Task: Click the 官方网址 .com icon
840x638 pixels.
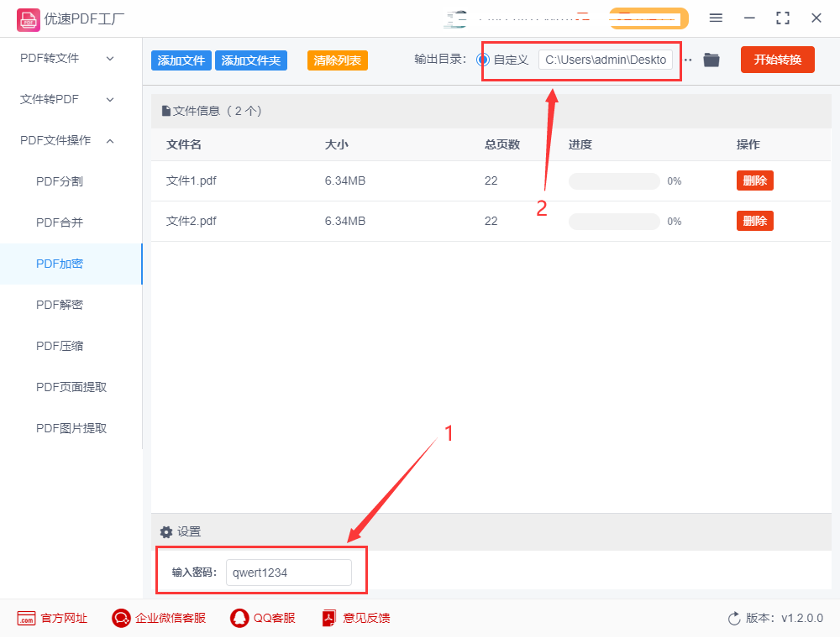Action: point(26,618)
